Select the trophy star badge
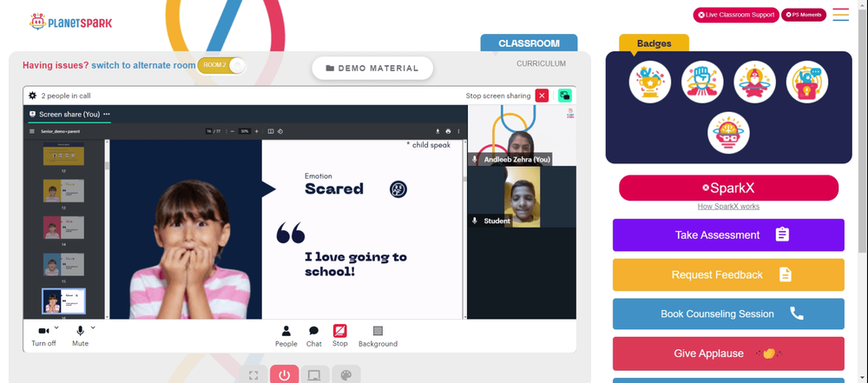The image size is (868, 383). (650, 82)
